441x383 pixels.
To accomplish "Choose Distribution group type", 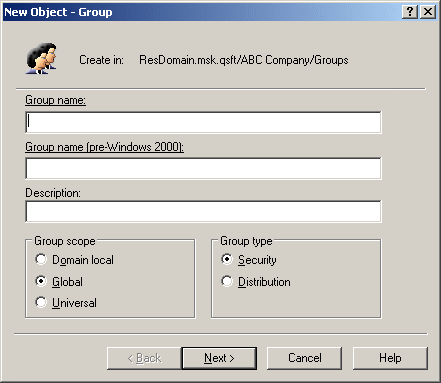I will pos(227,281).
